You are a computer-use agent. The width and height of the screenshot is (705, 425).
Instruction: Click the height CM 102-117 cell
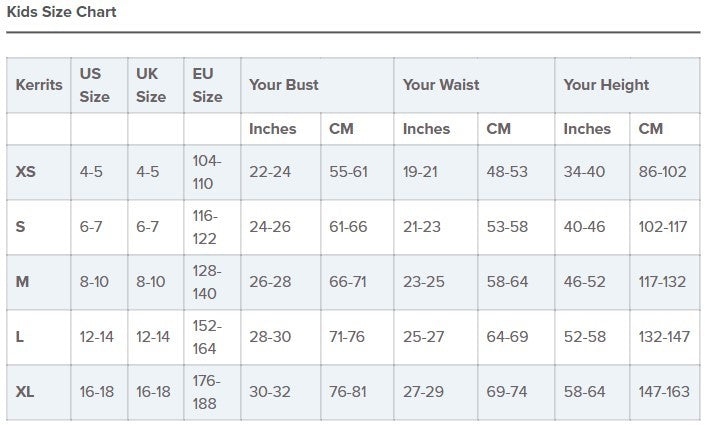(x=663, y=227)
